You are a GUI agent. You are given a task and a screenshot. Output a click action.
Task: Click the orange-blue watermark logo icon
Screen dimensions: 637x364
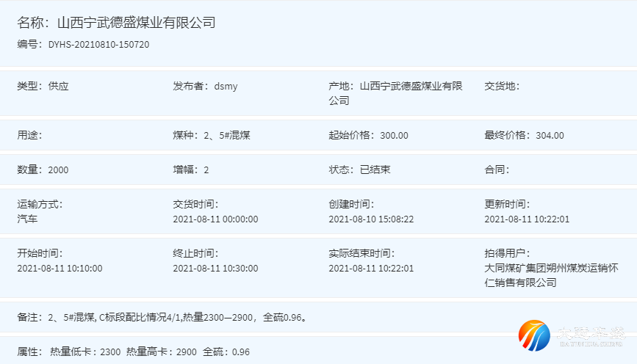(x=534, y=335)
